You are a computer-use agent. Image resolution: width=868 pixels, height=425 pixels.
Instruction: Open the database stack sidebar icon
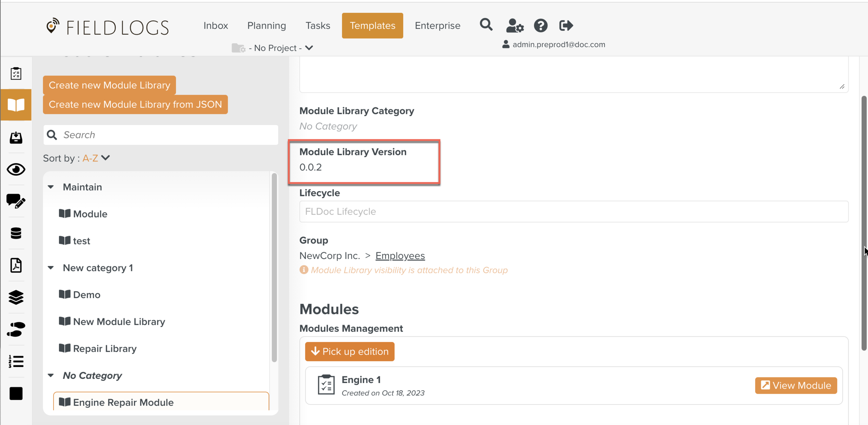16,233
